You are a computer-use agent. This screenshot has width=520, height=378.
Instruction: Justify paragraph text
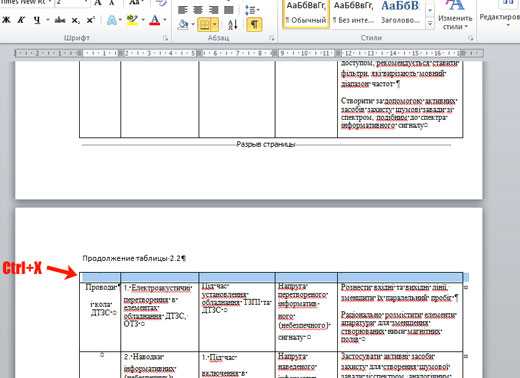(229, 10)
